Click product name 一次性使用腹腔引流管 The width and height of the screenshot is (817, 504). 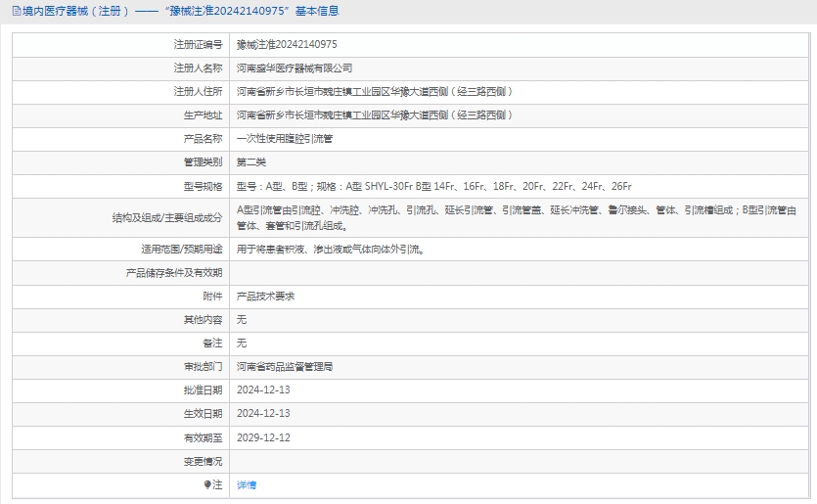(285, 139)
